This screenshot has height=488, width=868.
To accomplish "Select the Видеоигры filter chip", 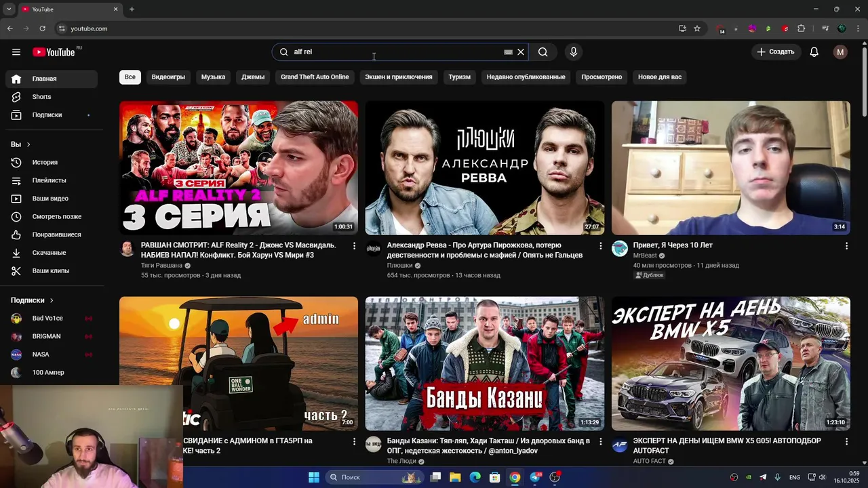I will coord(168,77).
